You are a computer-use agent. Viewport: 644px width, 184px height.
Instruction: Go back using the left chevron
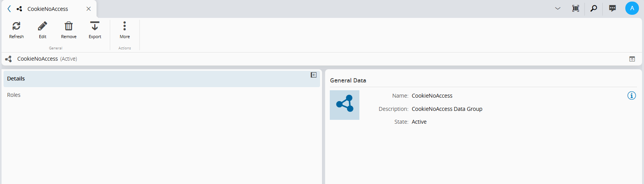click(x=9, y=9)
